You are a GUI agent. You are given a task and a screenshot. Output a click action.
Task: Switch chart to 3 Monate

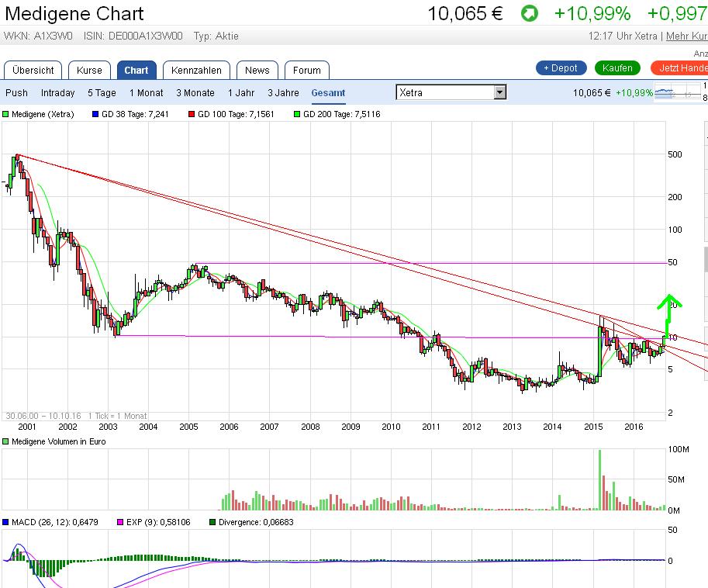195,92
